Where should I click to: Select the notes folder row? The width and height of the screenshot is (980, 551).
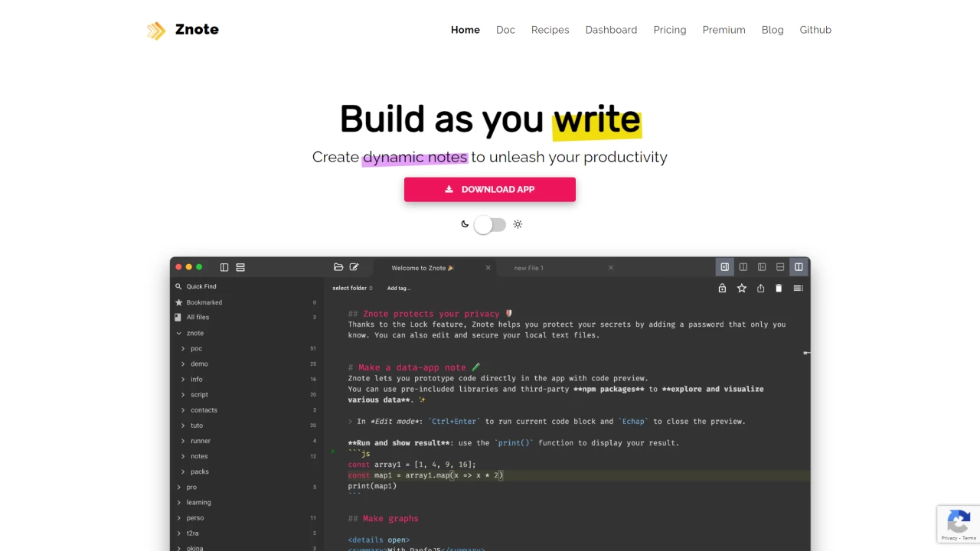point(245,456)
